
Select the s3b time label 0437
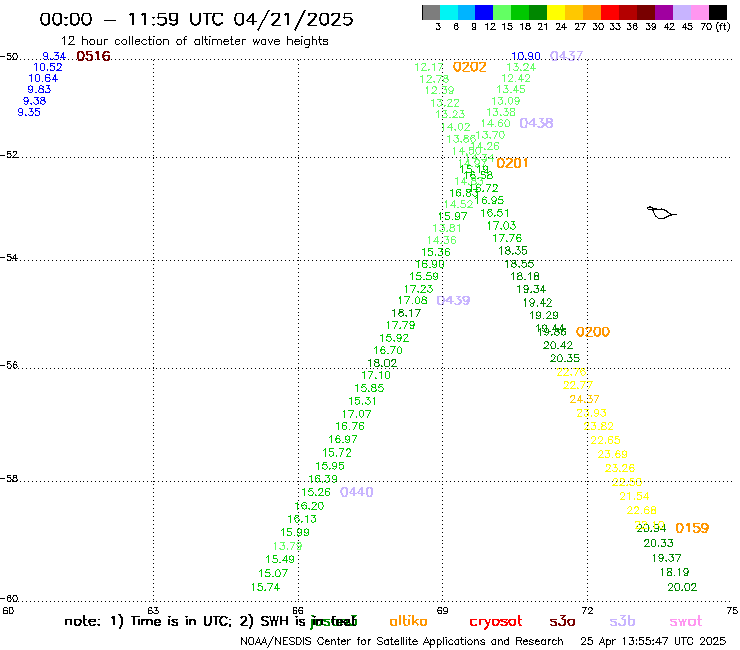[x=566, y=56]
